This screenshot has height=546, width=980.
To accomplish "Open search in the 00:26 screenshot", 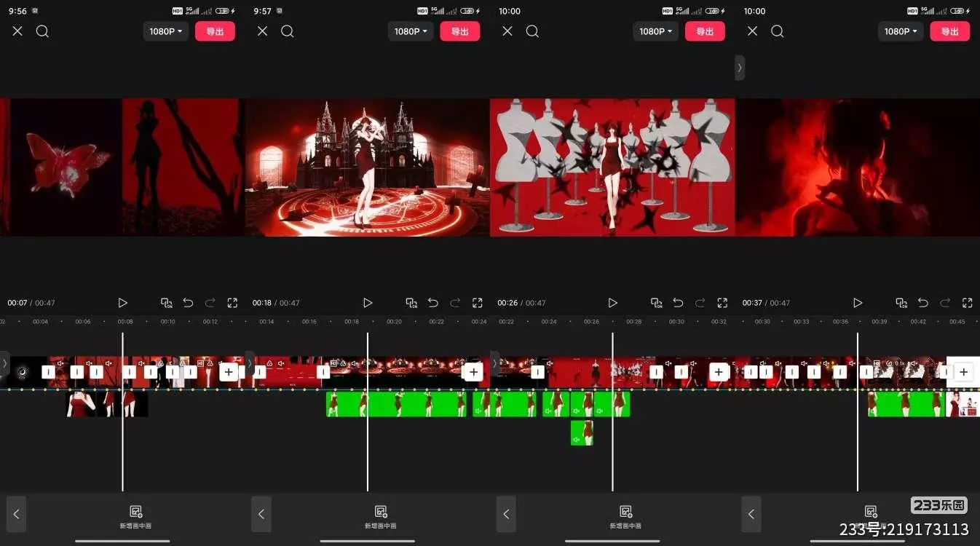I will [532, 31].
